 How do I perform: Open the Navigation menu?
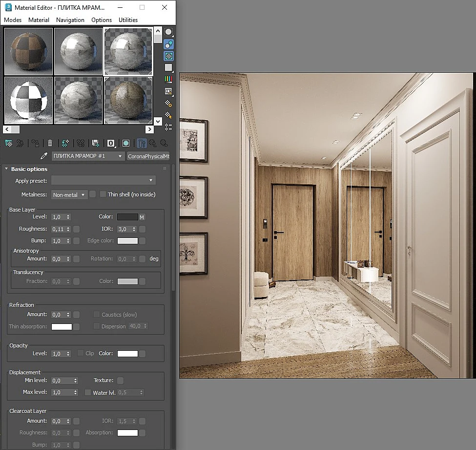tap(70, 20)
